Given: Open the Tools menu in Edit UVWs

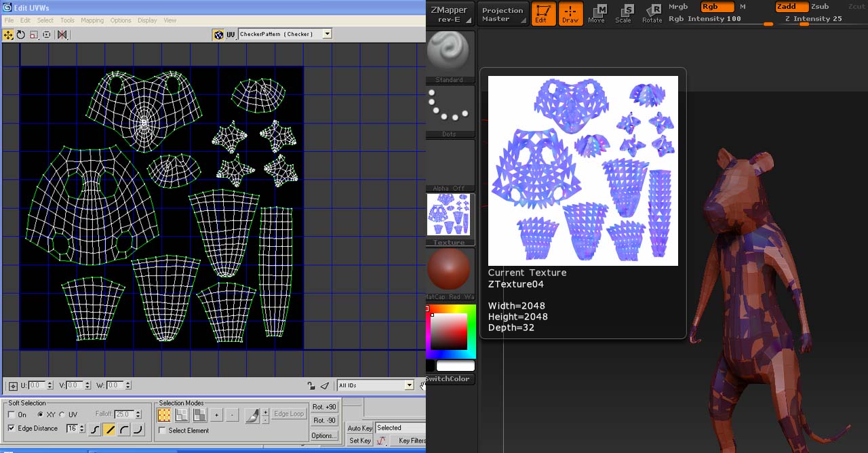Looking at the screenshot, I should [67, 20].
